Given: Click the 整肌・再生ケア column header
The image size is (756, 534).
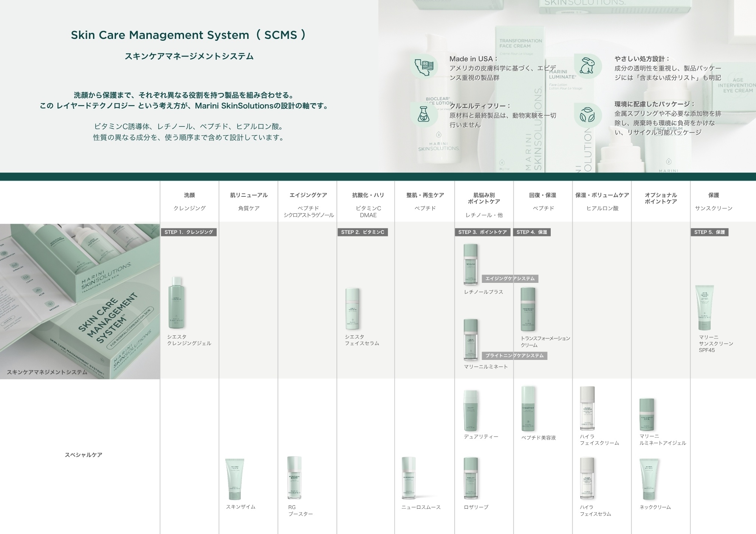Looking at the screenshot, I should click(425, 195).
